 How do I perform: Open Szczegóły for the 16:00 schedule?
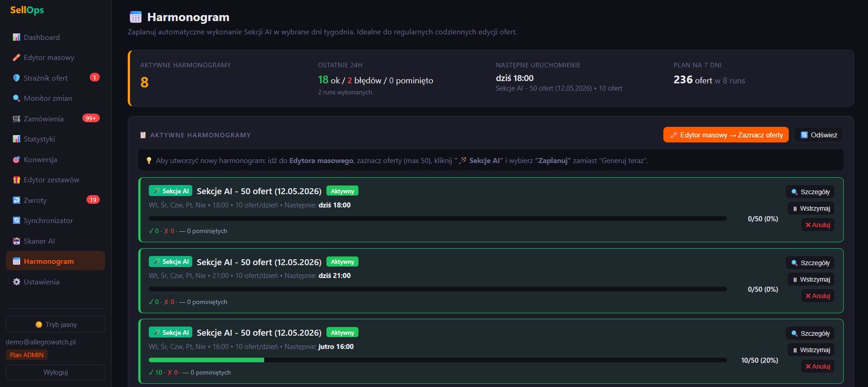[x=810, y=333]
